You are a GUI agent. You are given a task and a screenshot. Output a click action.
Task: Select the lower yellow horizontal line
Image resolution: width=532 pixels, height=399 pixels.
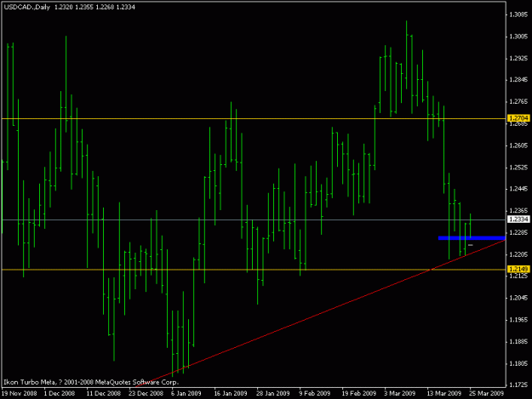coord(254,270)
